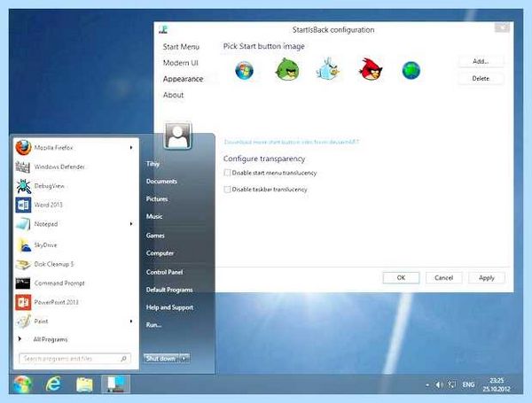Click the volume icon in system tray
This screenshot has height=403, width=532.
click(440, 384)
